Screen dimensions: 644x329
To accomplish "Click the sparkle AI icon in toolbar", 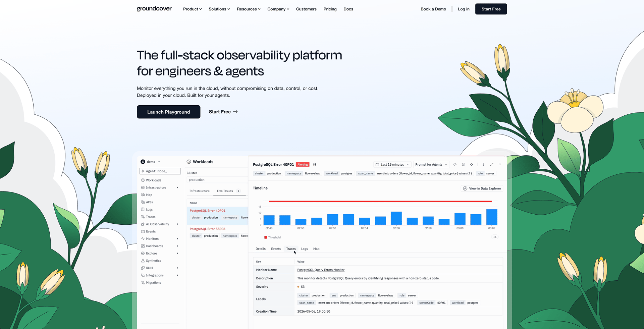I will tap(472, 165).
